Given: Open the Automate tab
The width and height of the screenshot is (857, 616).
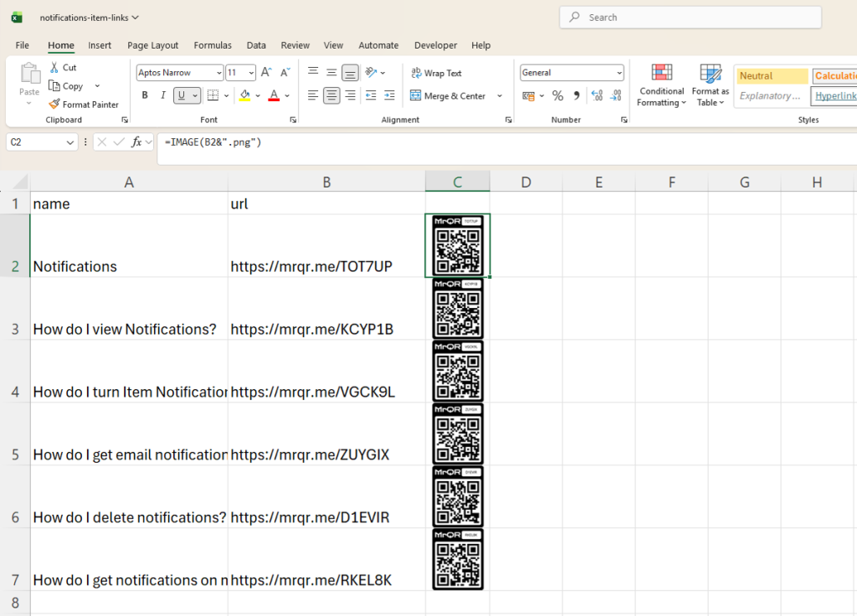Looking at the screenshot, I should [x=378, y=45].
